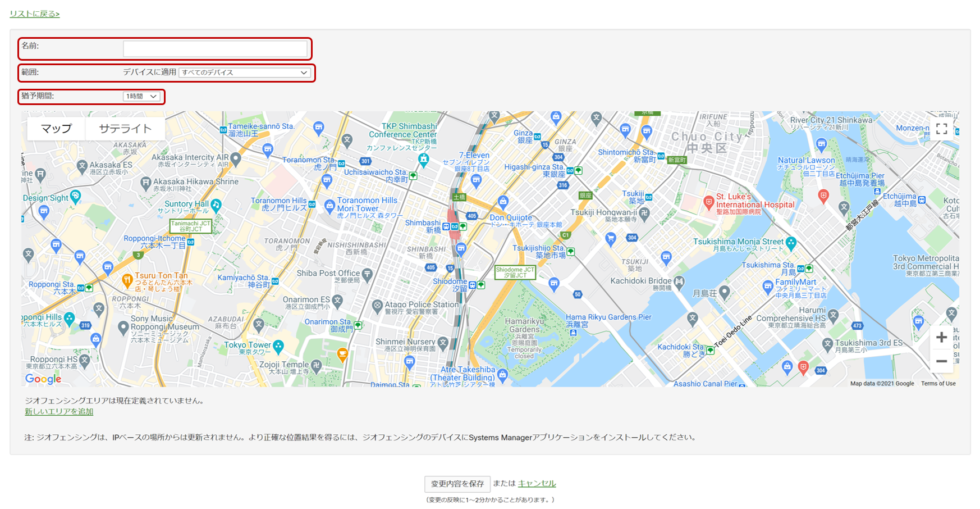This screenshot has width=980, height=509.
Task: Open the 猶予期間 1時間 dropdown
Action: [x=142, y=96]
